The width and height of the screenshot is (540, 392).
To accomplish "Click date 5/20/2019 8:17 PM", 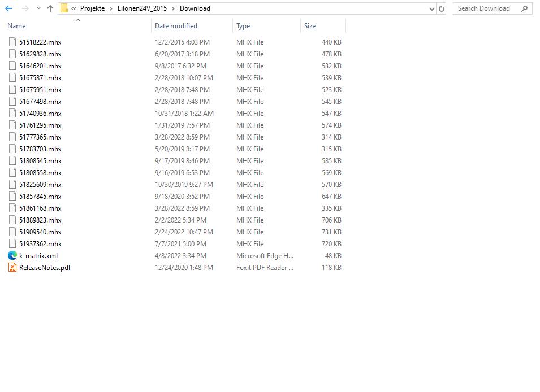I will point(182,149).
